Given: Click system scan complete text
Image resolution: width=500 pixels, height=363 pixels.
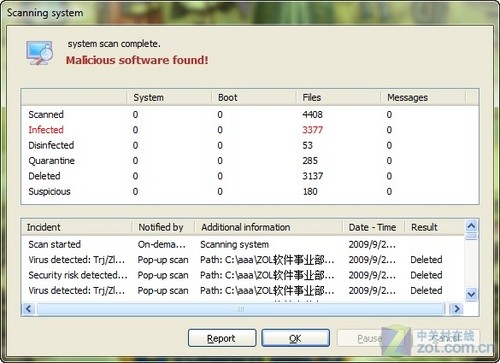Looking at the screenshot, I should tap(114, 44).
